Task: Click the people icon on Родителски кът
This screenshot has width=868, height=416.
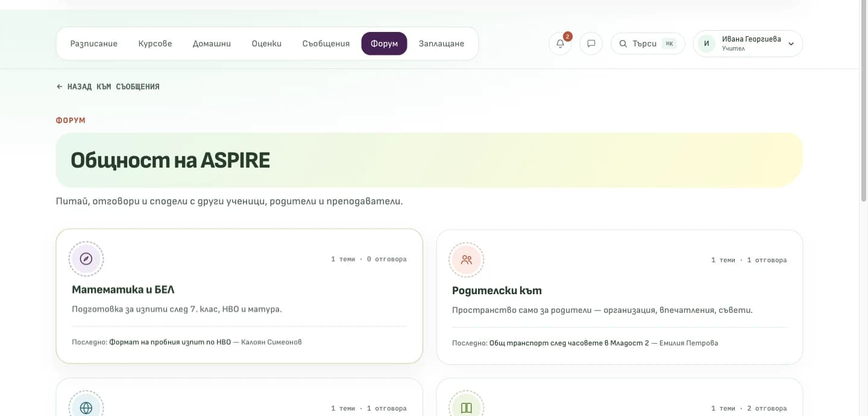Action: coord(467,260)
